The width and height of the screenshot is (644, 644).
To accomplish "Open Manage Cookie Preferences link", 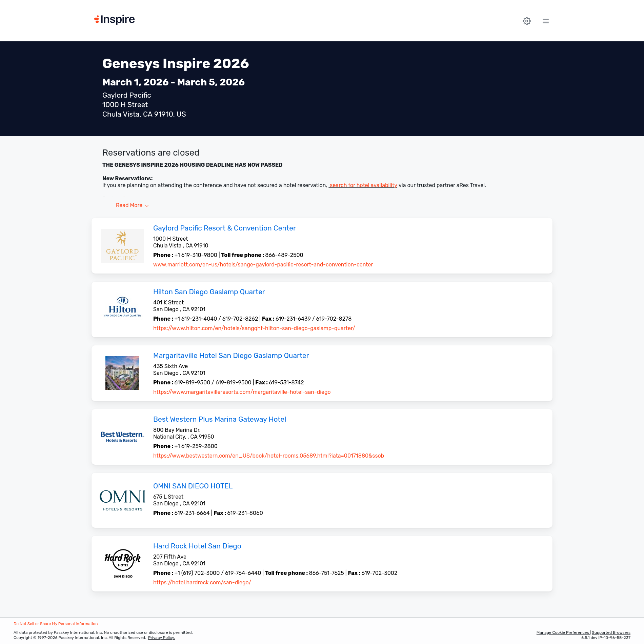I will [563, 632].
